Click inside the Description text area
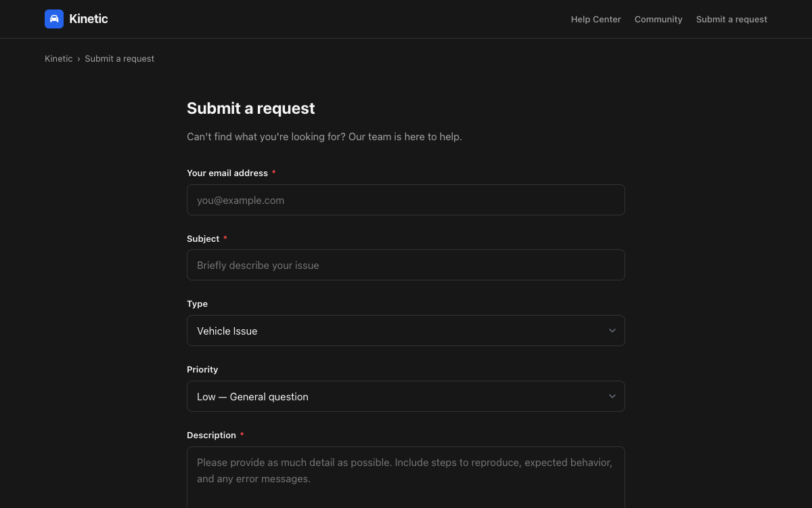The height and width of the screenshot is (508, 812). coord(406,478)
